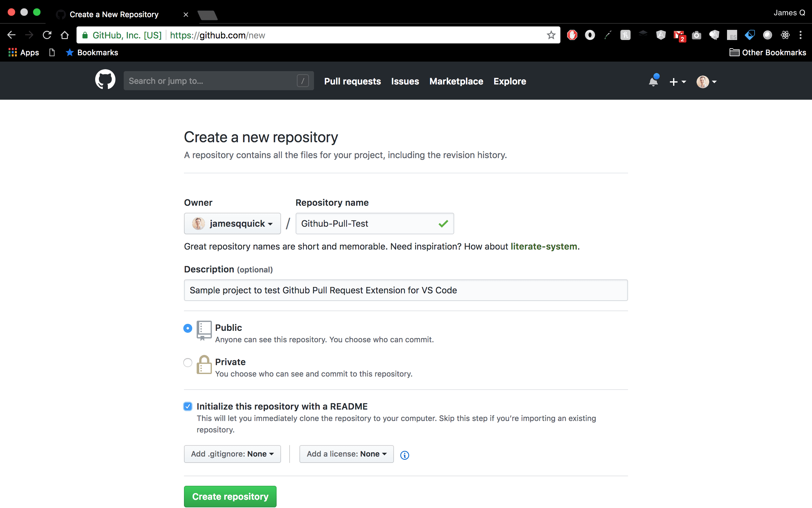This screenshot has height=508, width=812.
Task: Click the browser home icon
Action: [x=64, y=35]
